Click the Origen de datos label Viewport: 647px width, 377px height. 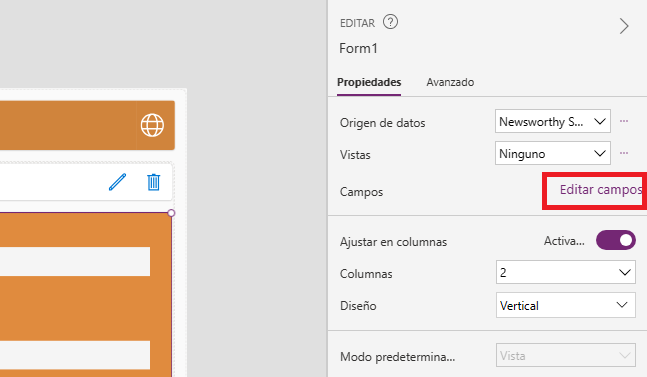click(383, 123)
